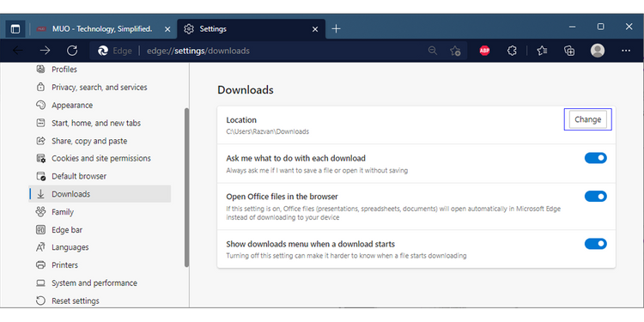Image resolution: width=644 pixels, height=322 pixels.
Task: Click the Languages icon in sidebar
Action: coord(40,247)
